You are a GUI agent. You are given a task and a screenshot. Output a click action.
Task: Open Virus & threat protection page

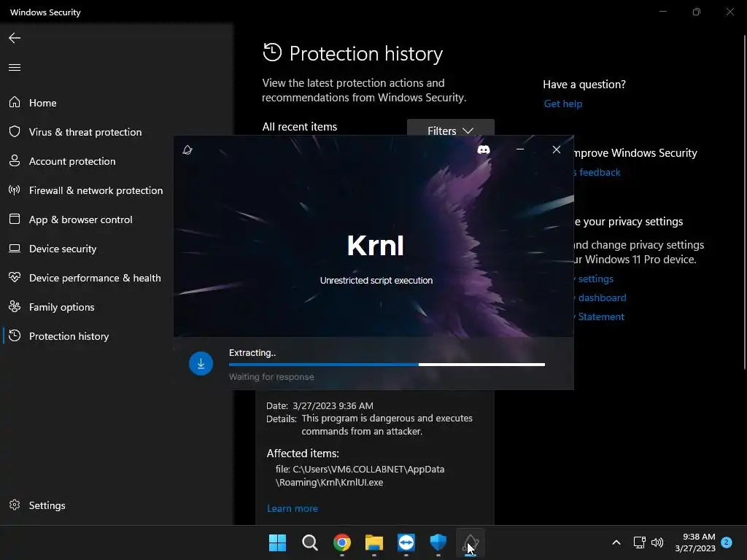pyautogui.click(x=85, y=132)
